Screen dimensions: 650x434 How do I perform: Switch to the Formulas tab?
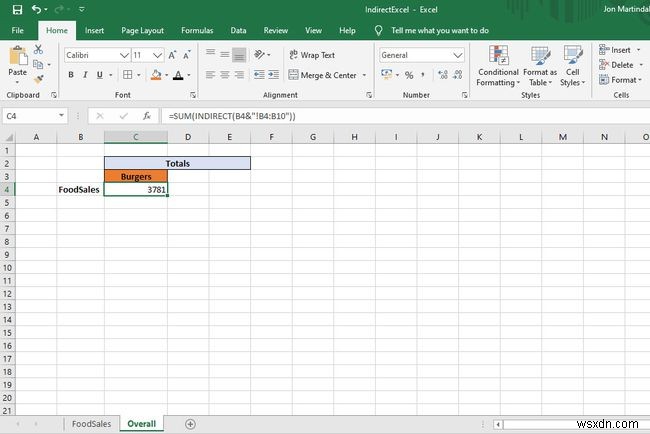click(x=197, y=30)
